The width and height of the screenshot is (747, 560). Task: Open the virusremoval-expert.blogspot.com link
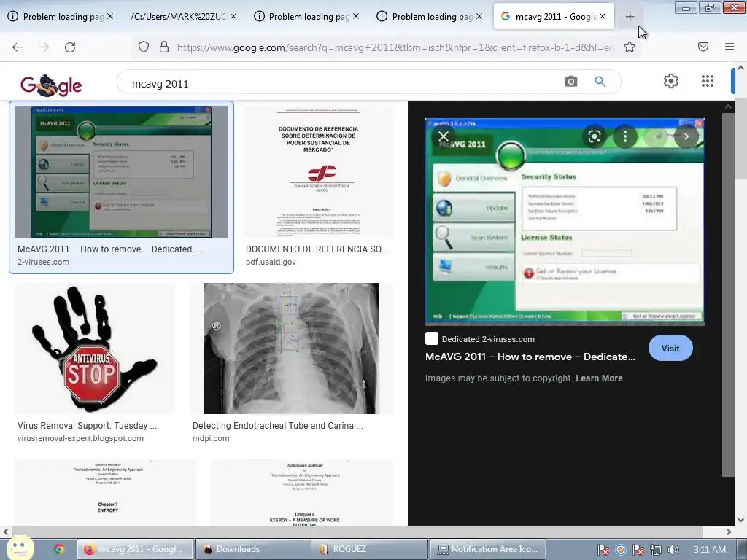80,438
